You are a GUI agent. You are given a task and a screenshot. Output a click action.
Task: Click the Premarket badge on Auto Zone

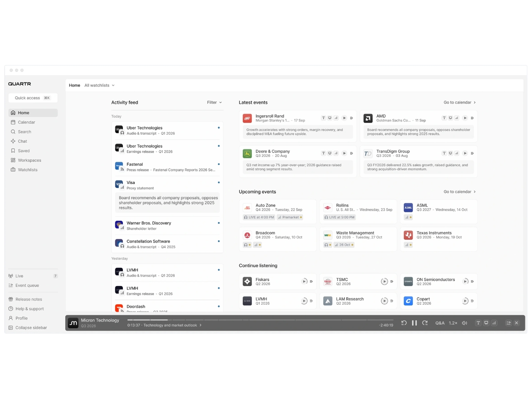(x=290, y=217)
